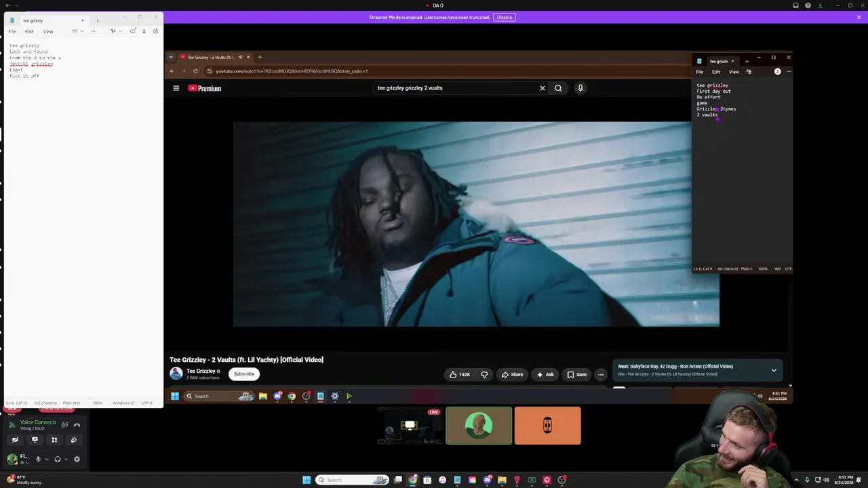Disable Streamer Mode in the banner
The height and width of the screenshot is (488, 868).
tap(505, 17)
